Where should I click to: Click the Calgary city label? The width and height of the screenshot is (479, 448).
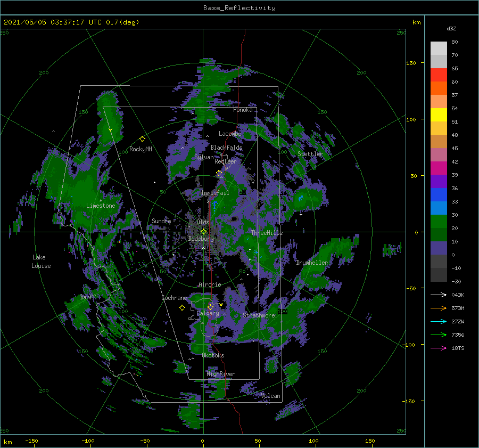208,313
